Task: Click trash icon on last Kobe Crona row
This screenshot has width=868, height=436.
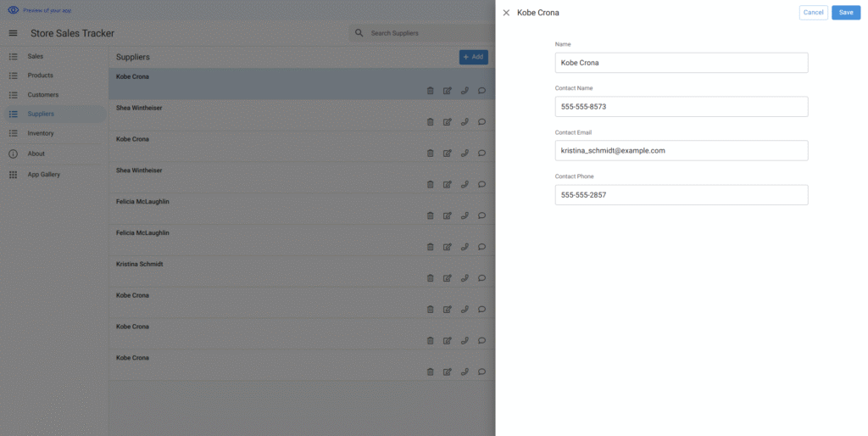Action: pos(430,372)
